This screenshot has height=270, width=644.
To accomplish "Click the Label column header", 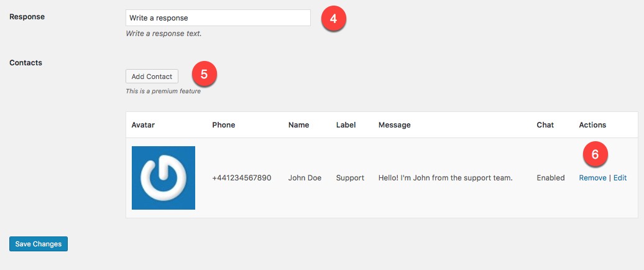I will click(x=346, y=125).
